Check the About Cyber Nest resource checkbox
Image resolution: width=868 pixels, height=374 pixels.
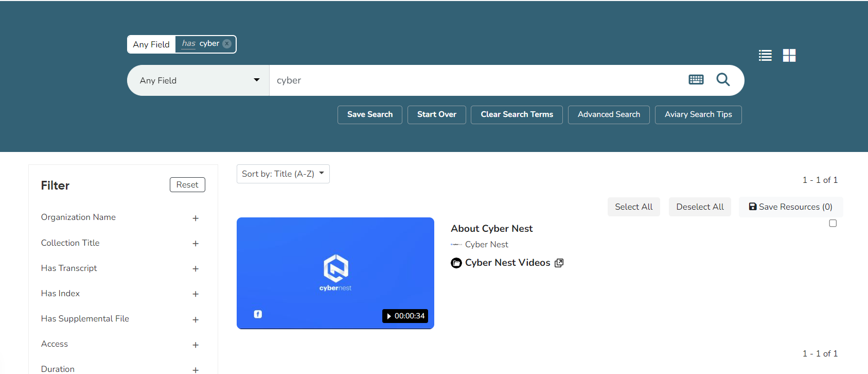pos(832,223)
